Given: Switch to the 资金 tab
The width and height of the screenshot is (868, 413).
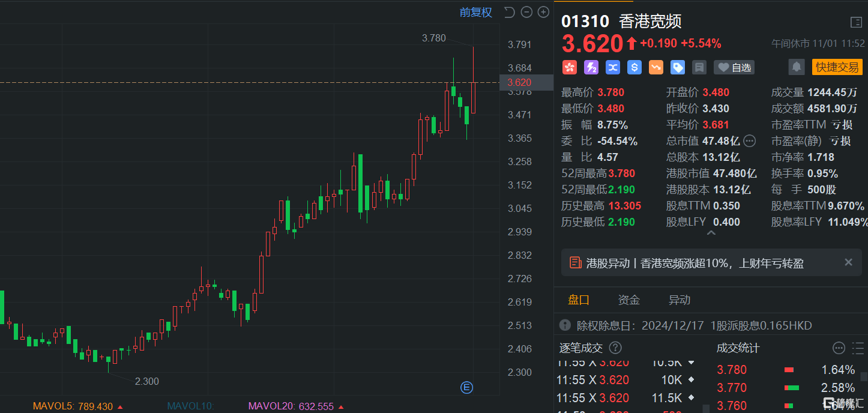Looking at the screenshot, I should [x=628, y=300].
